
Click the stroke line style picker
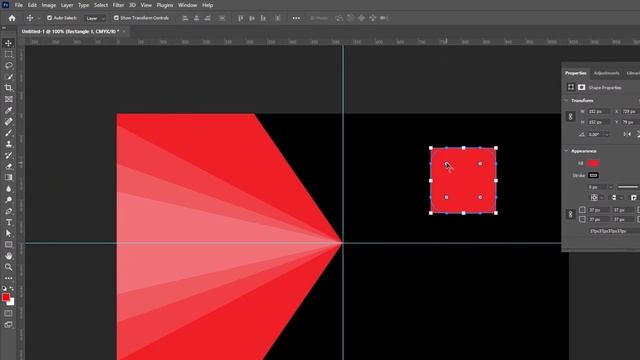[629, 187]
